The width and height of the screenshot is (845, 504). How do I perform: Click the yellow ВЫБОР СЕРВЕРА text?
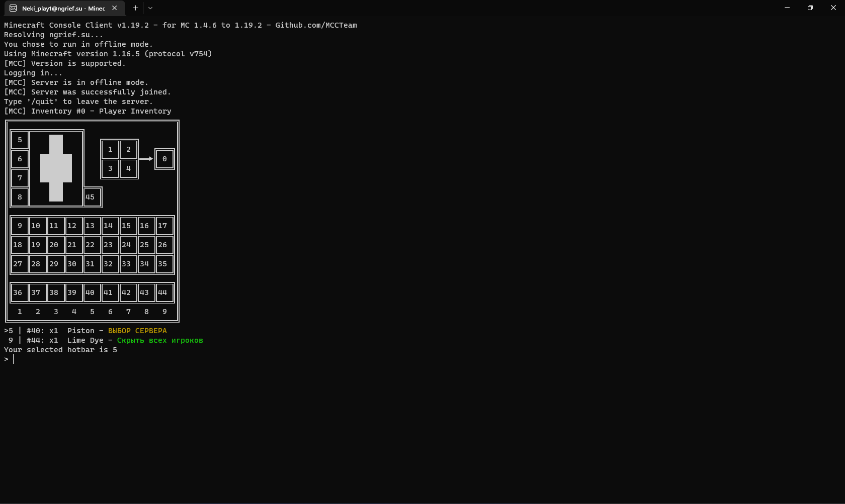(137, 331)
